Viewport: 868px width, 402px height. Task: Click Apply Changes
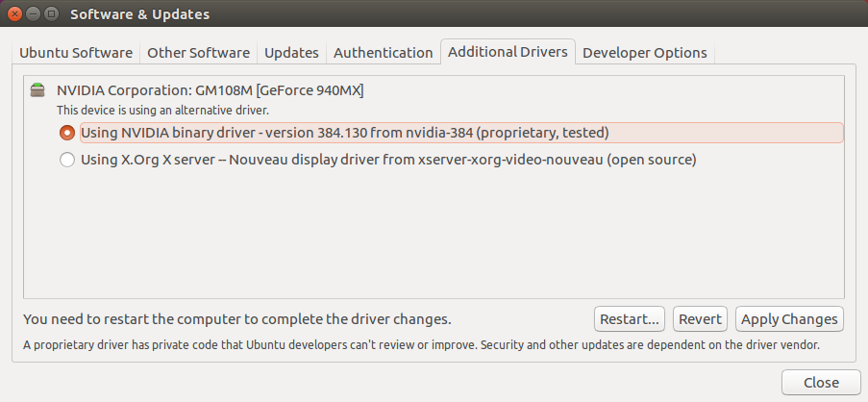[789, 319]
